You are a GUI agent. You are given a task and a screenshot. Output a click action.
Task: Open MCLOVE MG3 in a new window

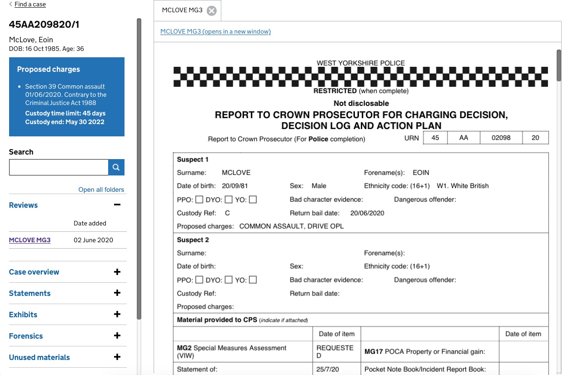(x=215, y=31)
